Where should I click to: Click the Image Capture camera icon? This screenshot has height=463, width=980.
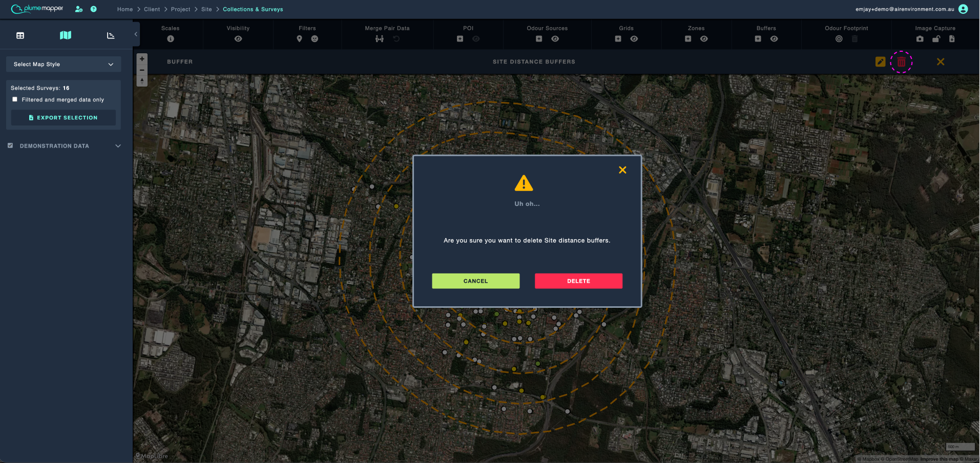[x=920, y=39]
